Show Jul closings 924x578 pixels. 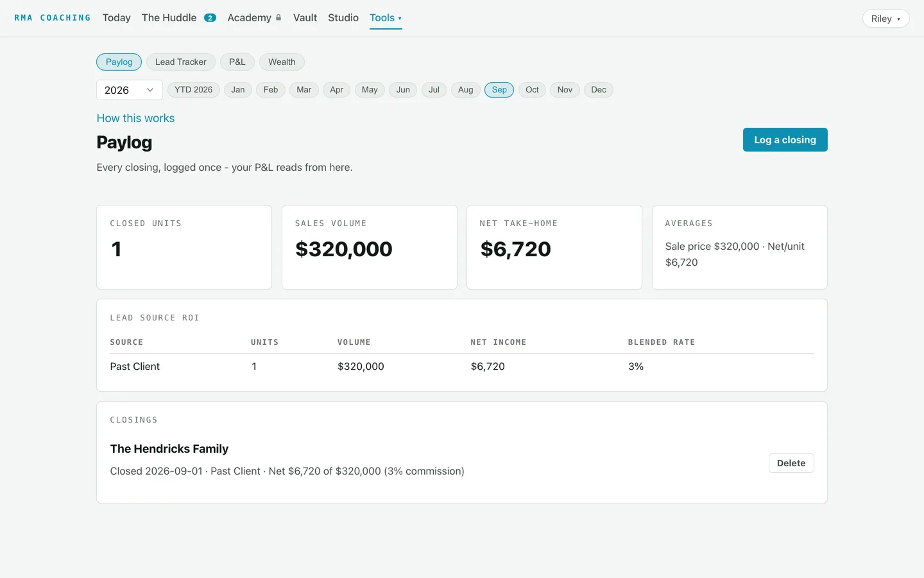(434, 90)
